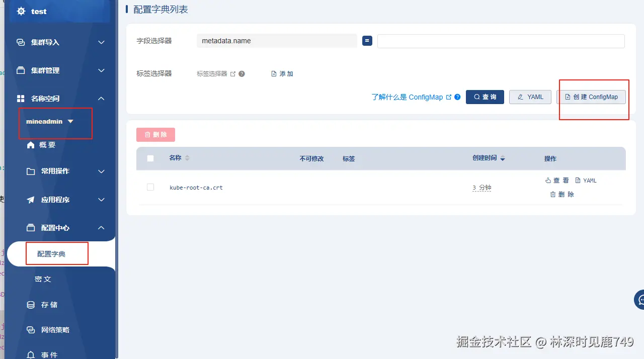Open 事件 menu item

coord(49,354)
